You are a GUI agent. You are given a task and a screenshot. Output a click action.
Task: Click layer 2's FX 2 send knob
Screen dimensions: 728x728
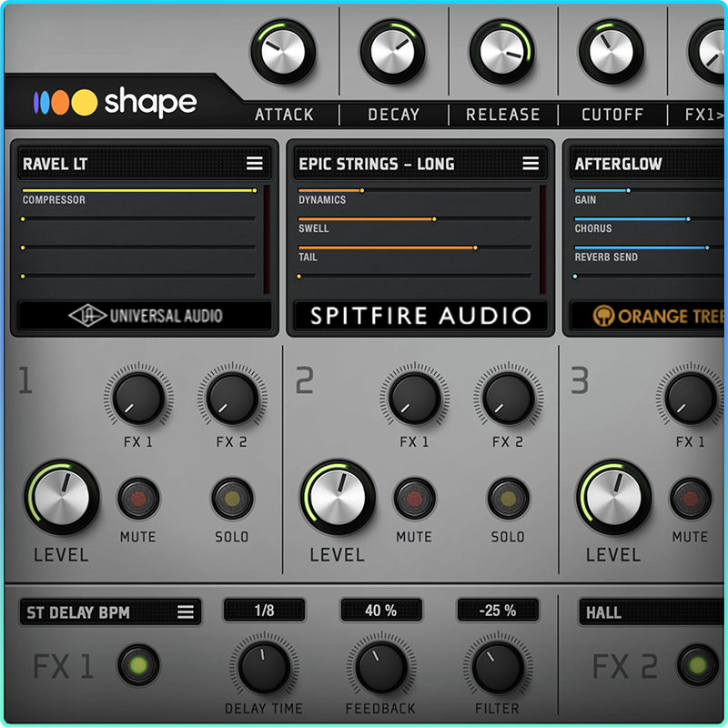tap(509, 399)
